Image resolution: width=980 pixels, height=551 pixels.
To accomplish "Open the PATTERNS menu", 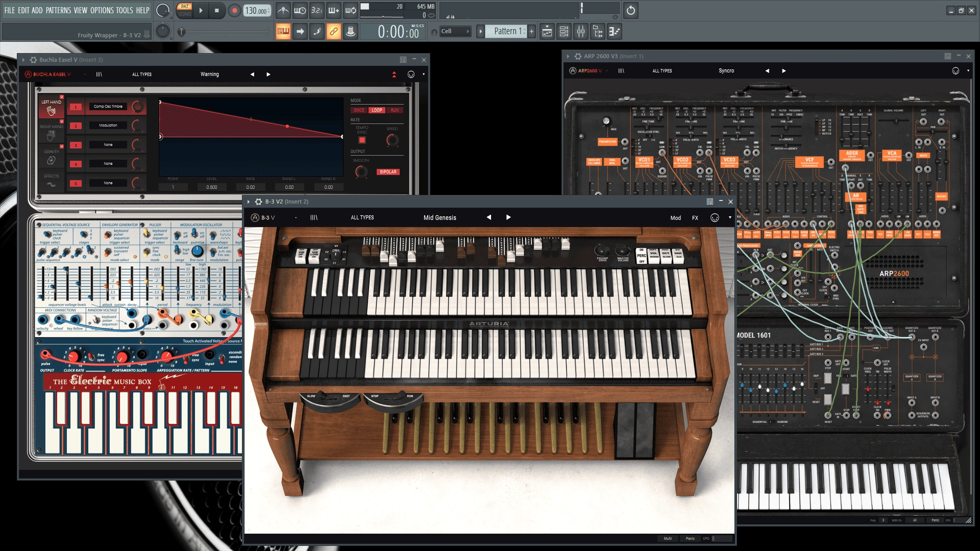I will pyautogui.click(x=58, y=10).
